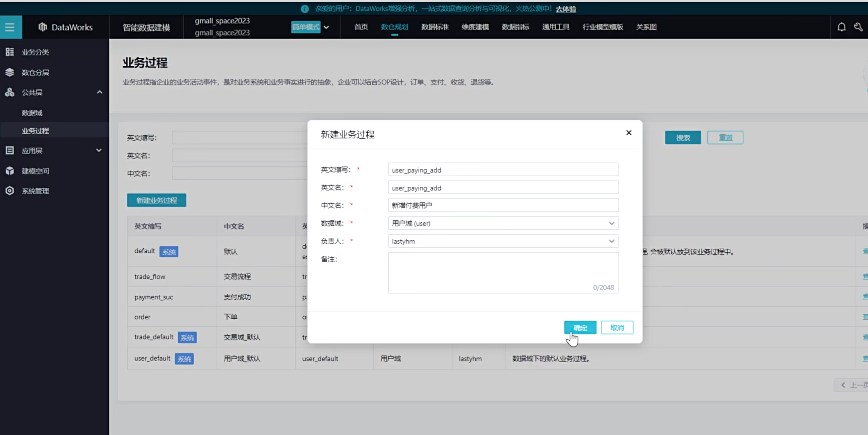The image size is (868, 435).
Task: Click the wrench tools icon
Action: pyautogui.click(x=858, y=27)
